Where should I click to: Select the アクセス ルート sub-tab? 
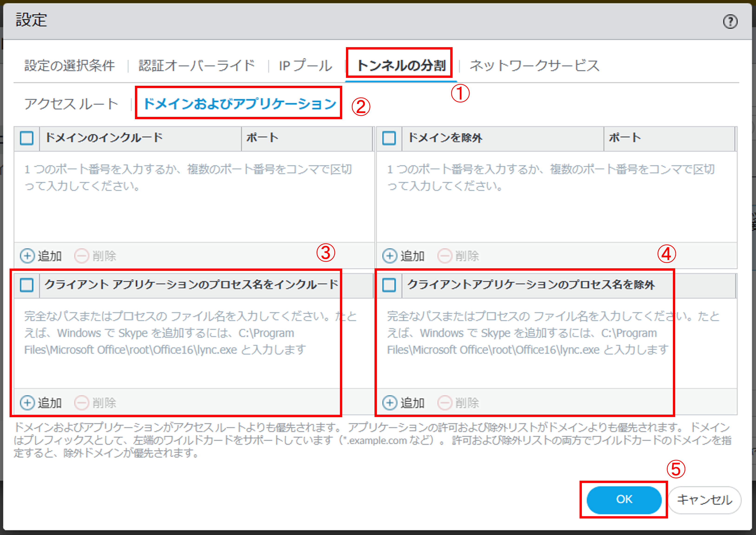pos(71,104)
